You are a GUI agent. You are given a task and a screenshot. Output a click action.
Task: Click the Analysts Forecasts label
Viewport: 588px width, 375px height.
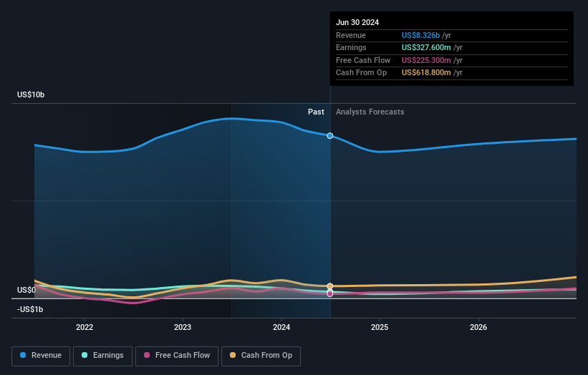[370, 112]
